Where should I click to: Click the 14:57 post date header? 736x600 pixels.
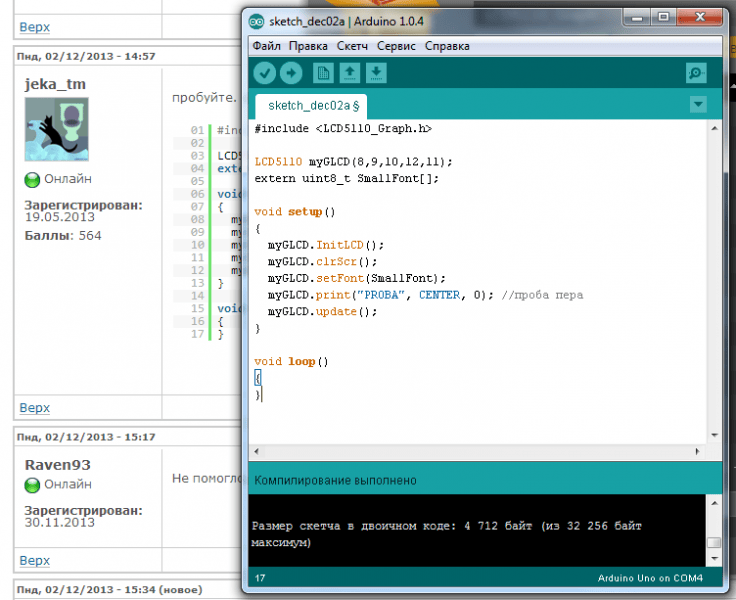(86, 56)
